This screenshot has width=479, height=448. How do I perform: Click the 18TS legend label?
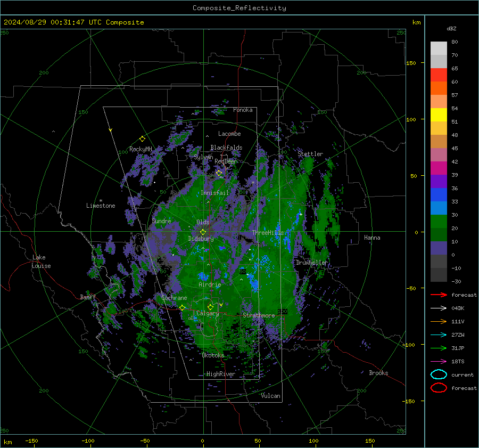458,362
